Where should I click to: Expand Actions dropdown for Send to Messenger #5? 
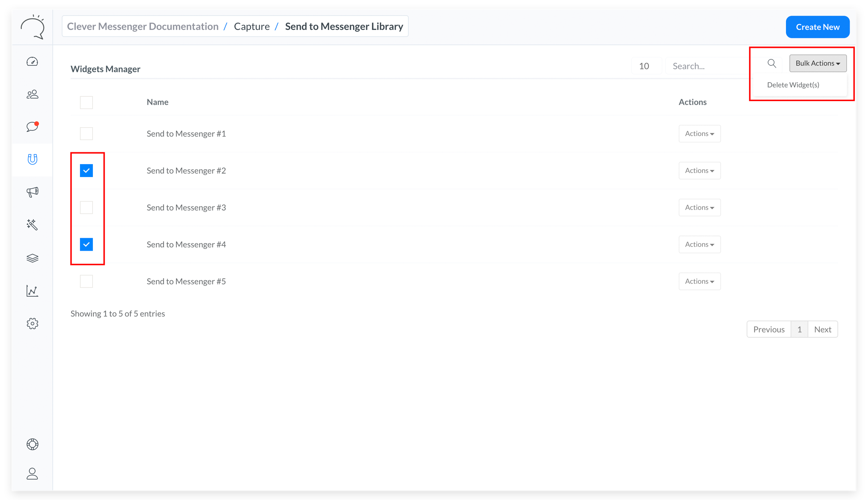tap(699, 281)
